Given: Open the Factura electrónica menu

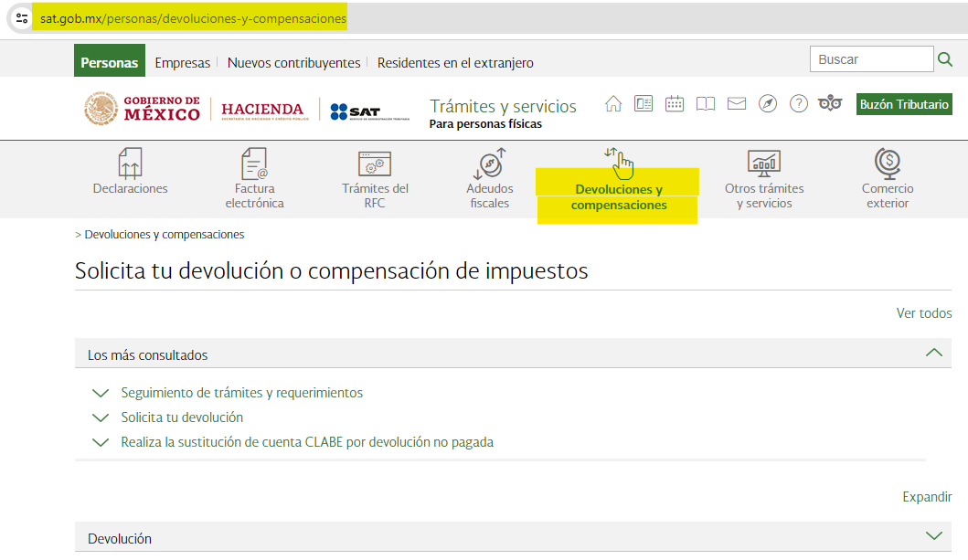Looking at the screenshot, I should [x=254, y=179].
